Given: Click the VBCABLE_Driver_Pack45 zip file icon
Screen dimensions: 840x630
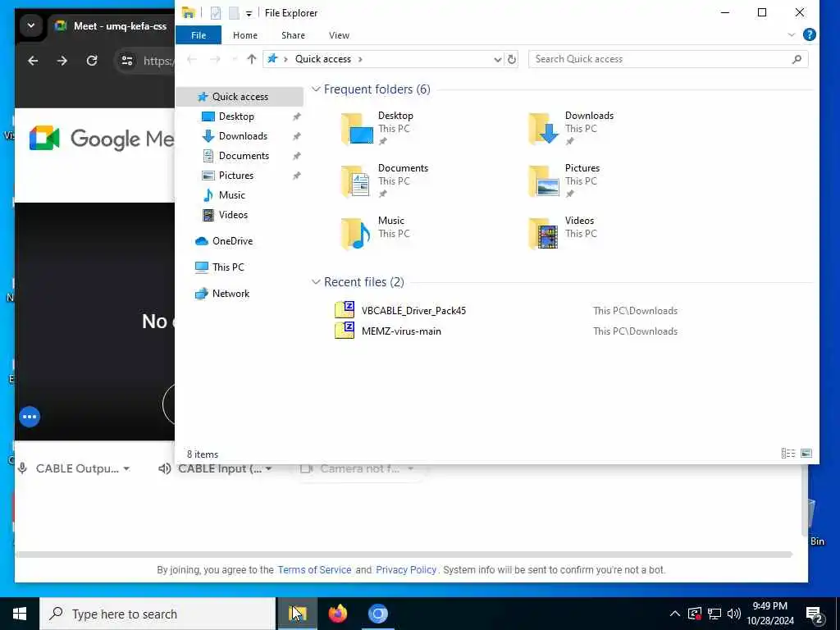Looking at the screenshot, I should [x=345, y=310].
